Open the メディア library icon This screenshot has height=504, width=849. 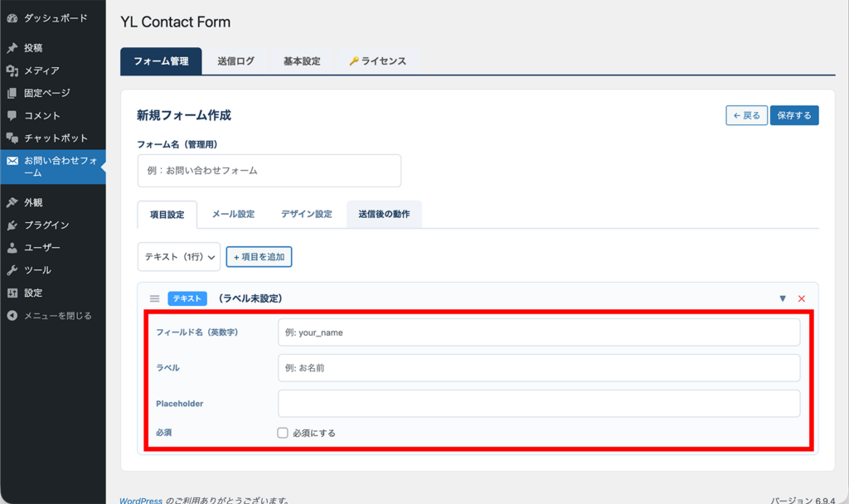coord(12,70)
